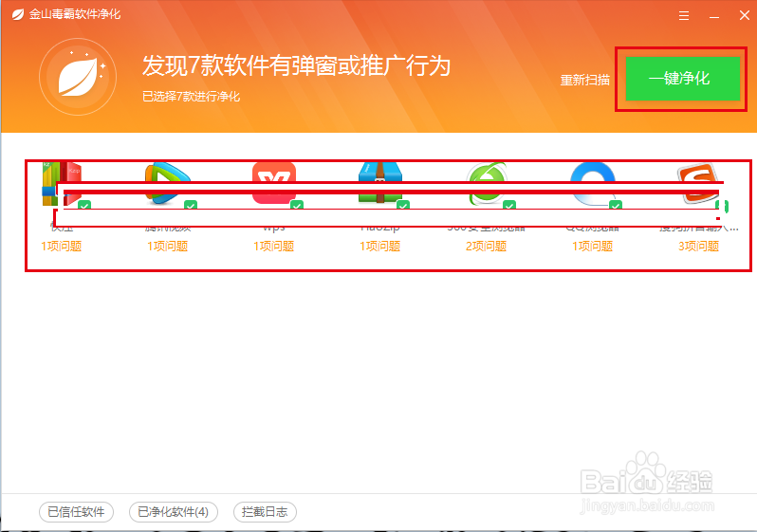
Task: Uncheck the green checkbox on 快压
Action: point(84,205)
